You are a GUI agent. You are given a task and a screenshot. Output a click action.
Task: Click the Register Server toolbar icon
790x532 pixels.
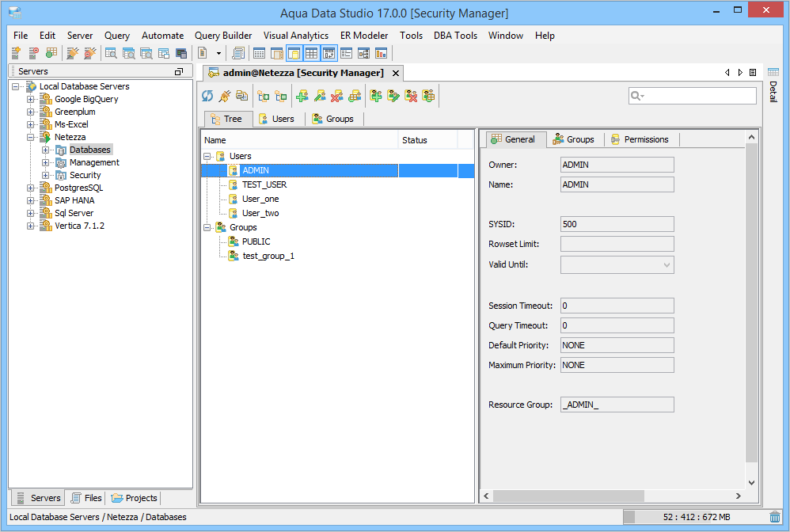tap(16, 53)
